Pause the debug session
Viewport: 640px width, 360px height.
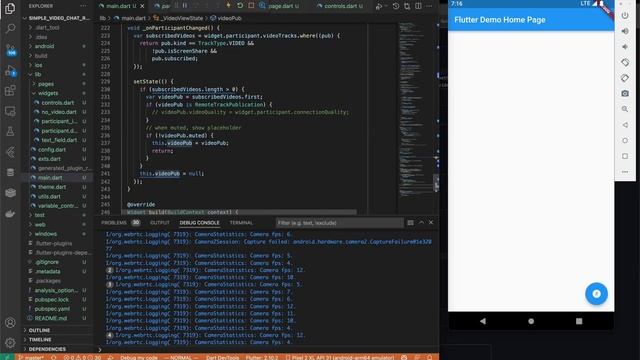pyautogui.click(x=185, y=6)
